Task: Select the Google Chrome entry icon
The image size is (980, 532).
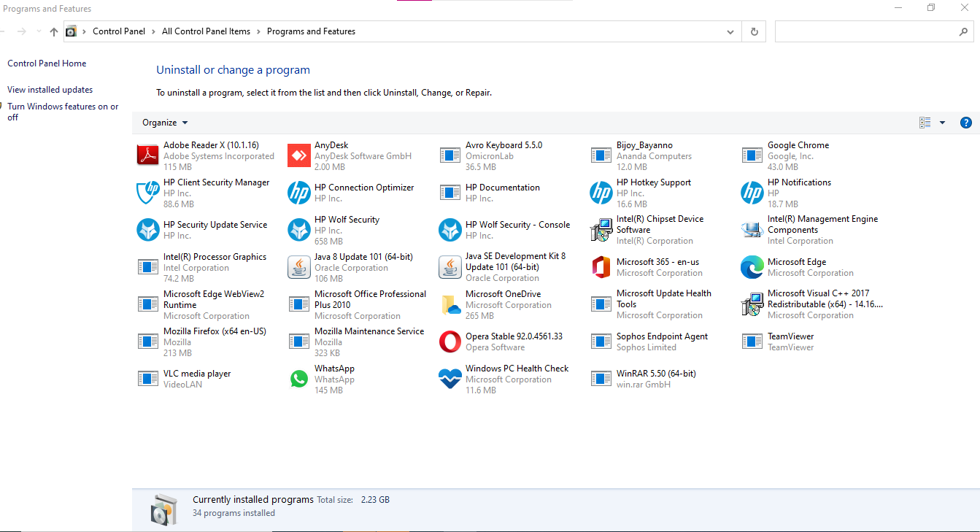Action: (x=752, y=155)
